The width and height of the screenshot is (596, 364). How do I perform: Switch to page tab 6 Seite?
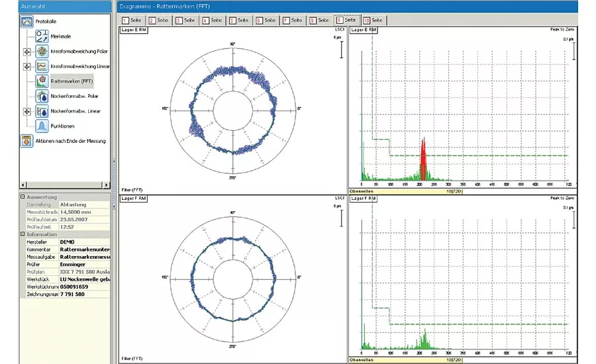click(266, 21)
